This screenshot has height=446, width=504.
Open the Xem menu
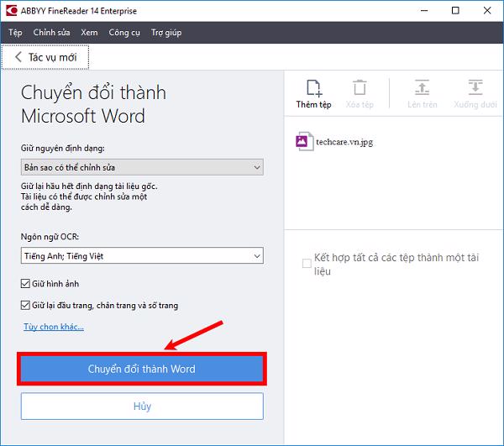click(x=89, y=33)
